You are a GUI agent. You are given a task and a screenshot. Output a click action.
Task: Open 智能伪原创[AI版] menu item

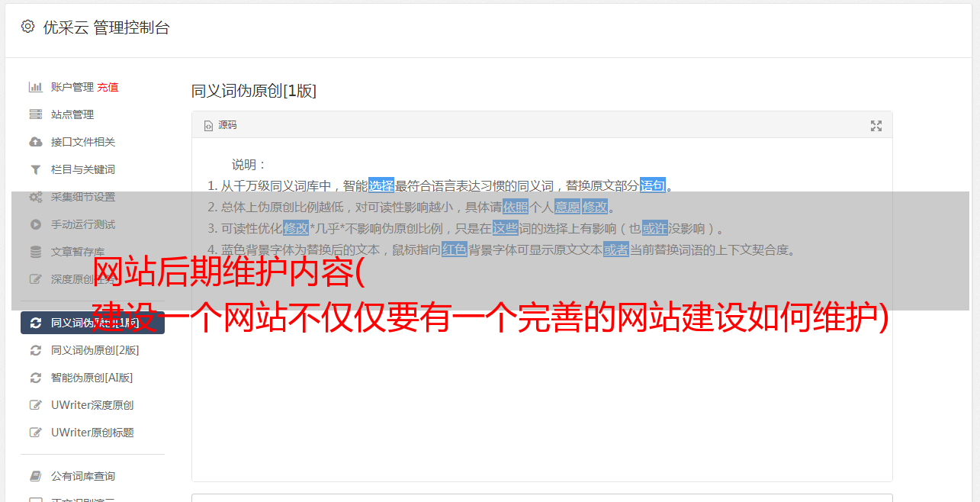click(x=93, y=378)
